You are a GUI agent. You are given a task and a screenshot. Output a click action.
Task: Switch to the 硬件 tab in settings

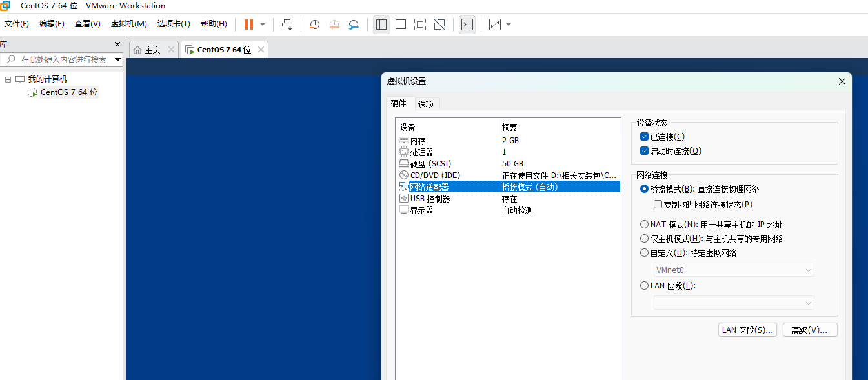[x=399, y=103]
